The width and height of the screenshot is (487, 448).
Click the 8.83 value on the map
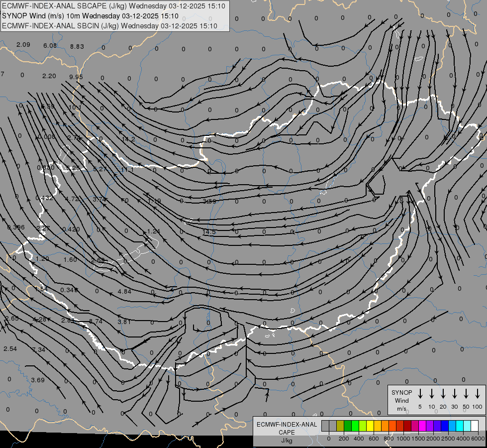[77, 46]
